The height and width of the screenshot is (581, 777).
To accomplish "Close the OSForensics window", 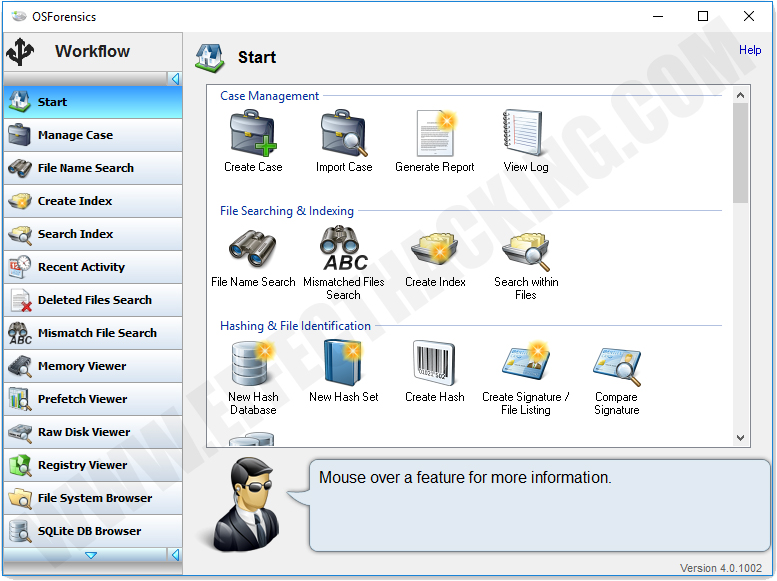I will (x=749, y=16).
